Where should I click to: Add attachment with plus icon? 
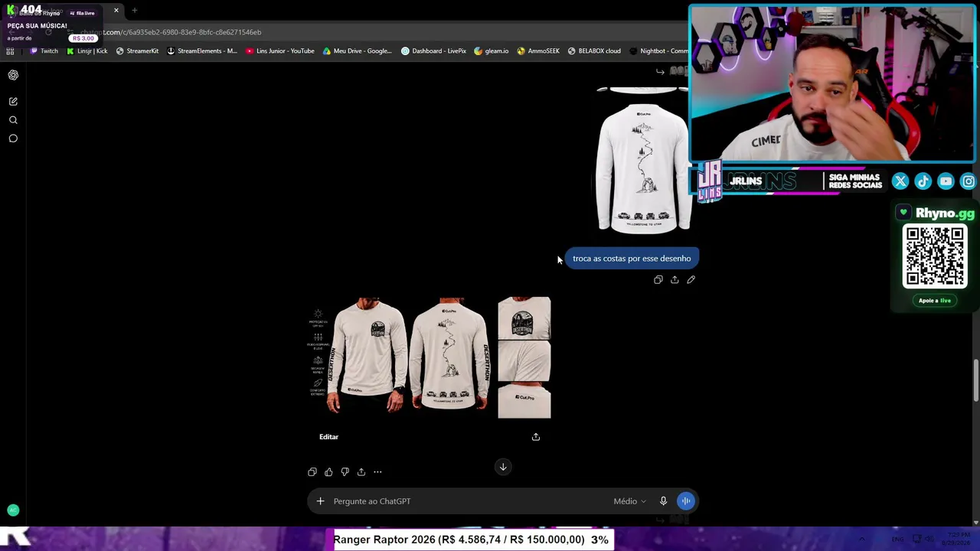tap(320, 501)
